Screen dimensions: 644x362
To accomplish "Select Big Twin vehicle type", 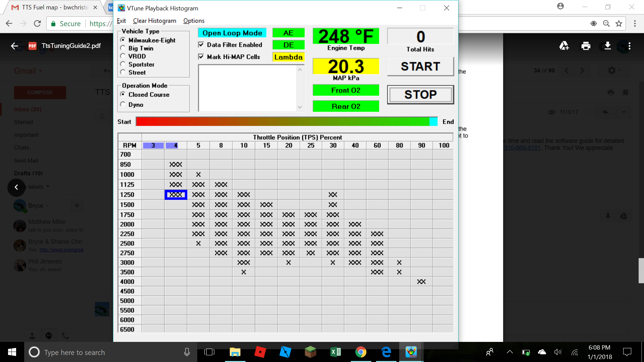I will pos(123,48).
